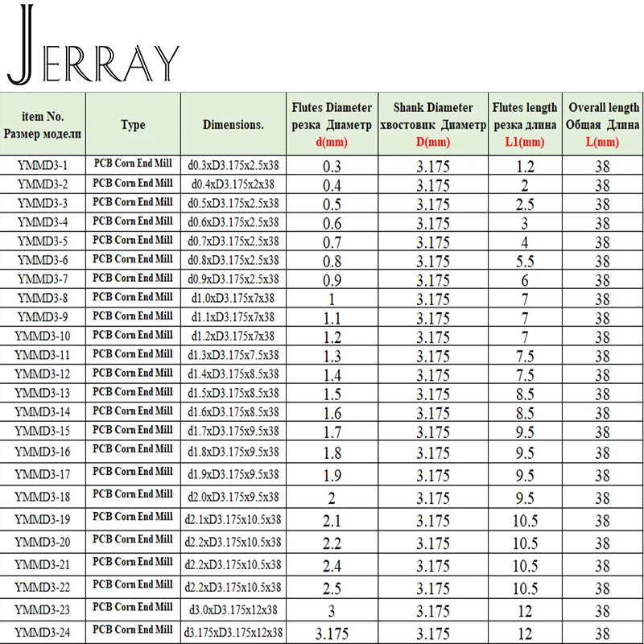Select item cell YMMD3-13
644x644 pixels.
tap(43, 393)
